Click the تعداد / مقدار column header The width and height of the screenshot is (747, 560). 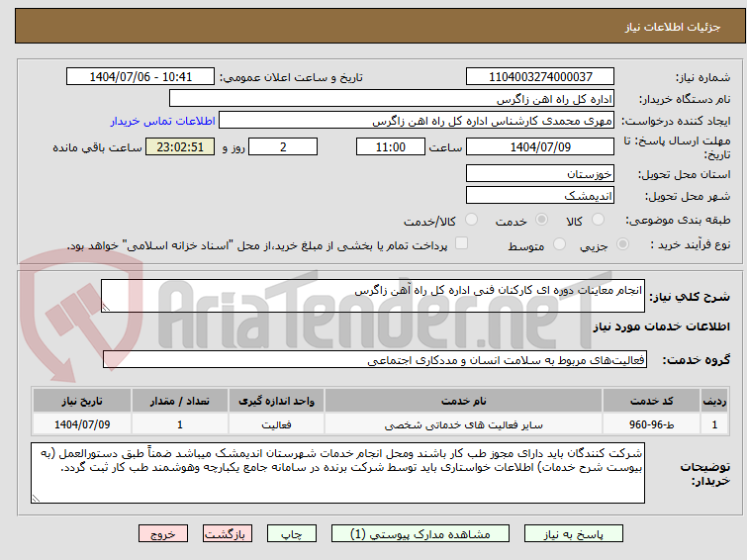coord(180,401)
